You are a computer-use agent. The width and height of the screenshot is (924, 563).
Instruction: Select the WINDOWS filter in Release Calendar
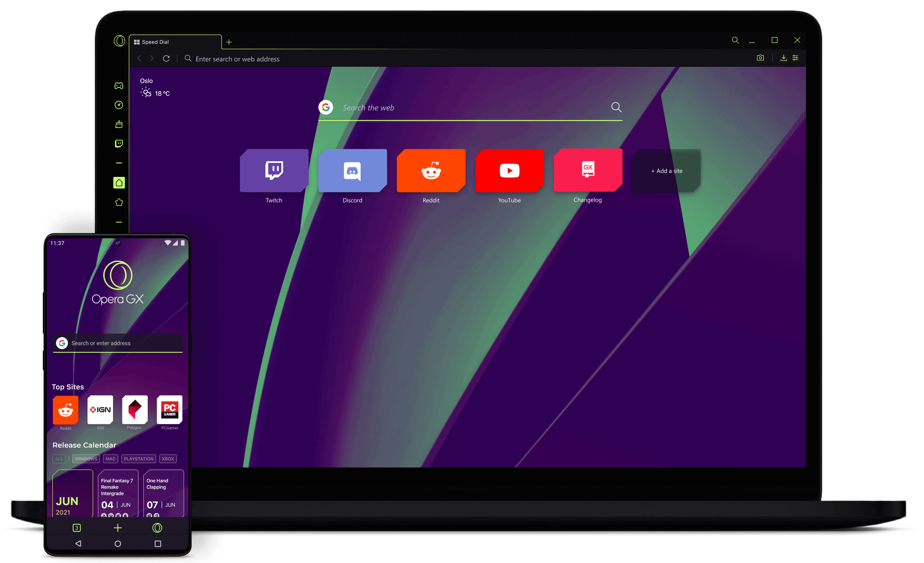click(84, 458)
